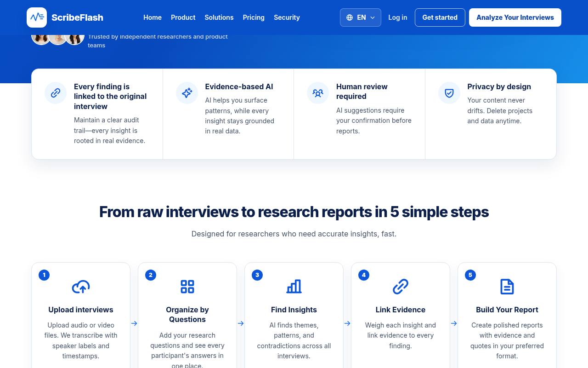Click the grid icon in Organize by Questions
The image size is (588, 368).
tap(187, 287)
